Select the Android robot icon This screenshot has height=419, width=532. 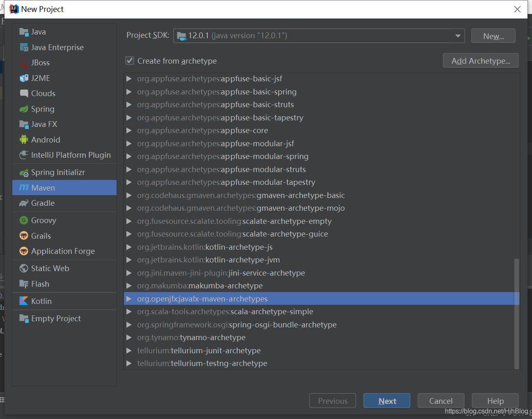24,140
